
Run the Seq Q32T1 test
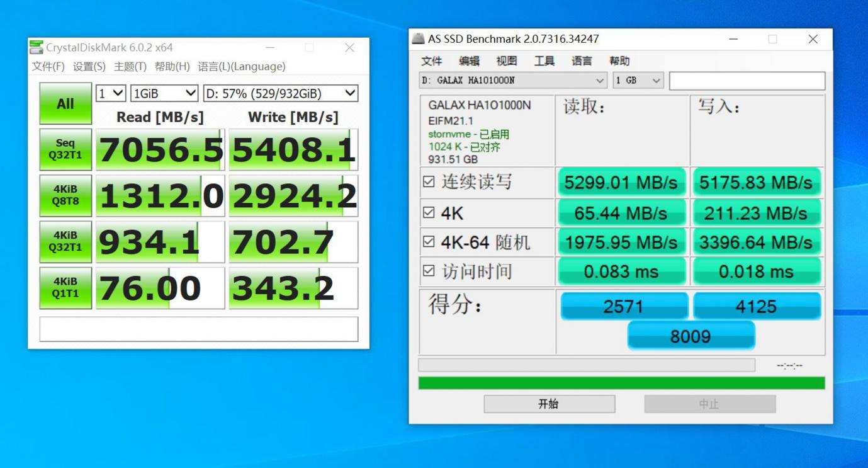65,150
